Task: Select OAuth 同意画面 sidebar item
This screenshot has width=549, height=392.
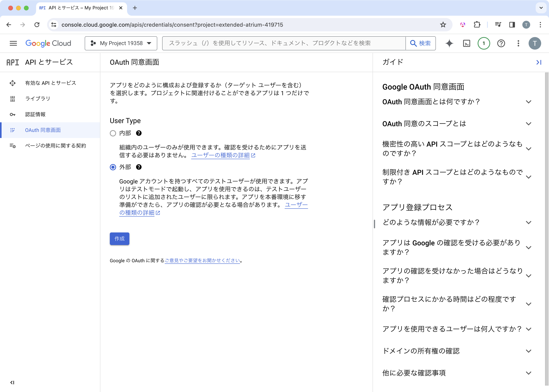Action: coord(50,130)
